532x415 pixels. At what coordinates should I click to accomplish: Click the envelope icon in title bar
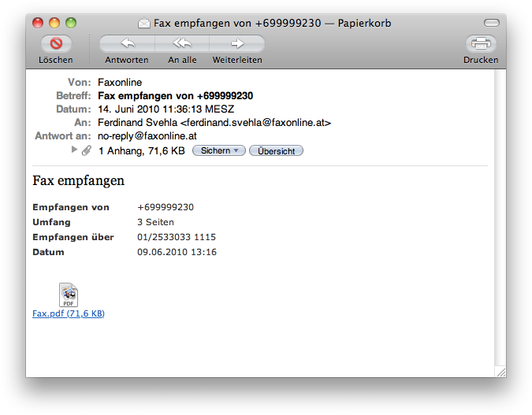[143, 24]
